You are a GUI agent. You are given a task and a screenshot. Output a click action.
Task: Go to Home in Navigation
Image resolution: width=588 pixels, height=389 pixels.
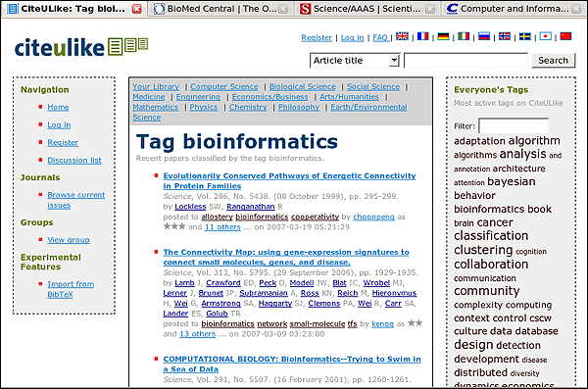click(x=58, y=107)
